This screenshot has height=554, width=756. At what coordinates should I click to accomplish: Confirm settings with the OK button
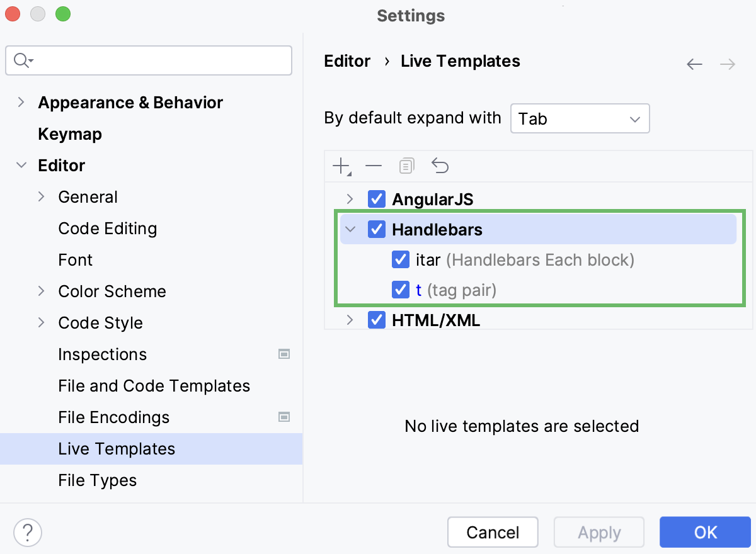pyautogui.click(x=705, y=532)
